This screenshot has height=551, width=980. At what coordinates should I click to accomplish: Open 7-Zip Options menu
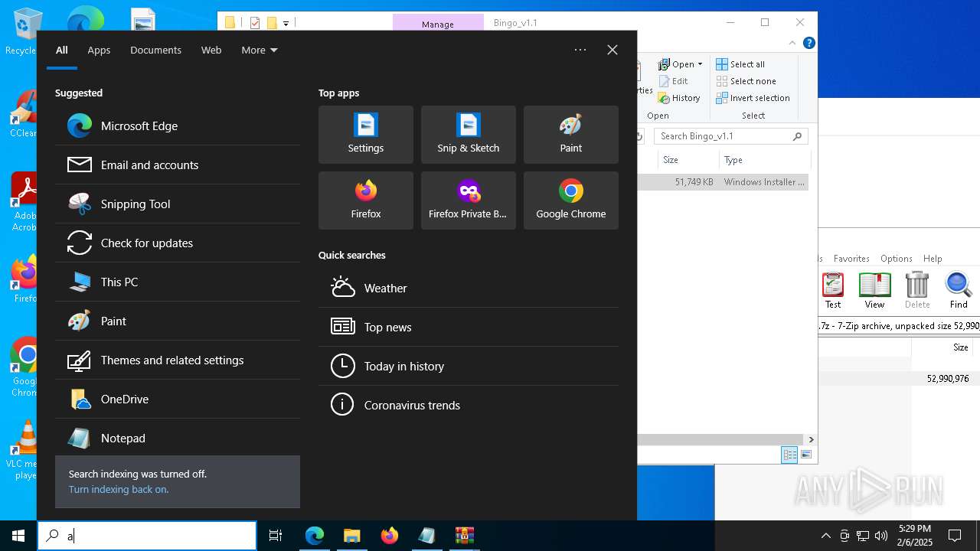click(x=896, y=259)
